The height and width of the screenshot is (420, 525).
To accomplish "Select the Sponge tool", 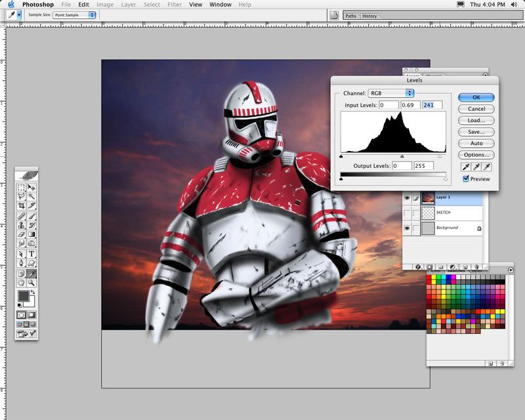I will tap(31, 243).
